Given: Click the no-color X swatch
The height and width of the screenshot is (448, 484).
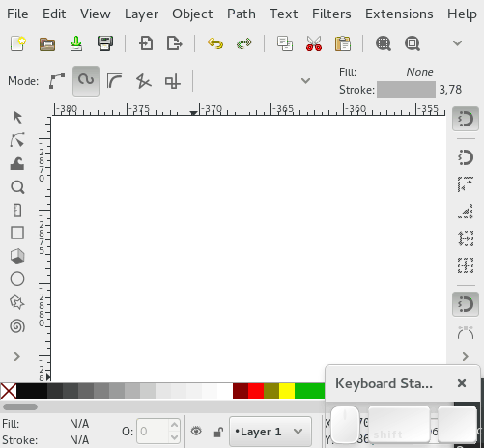Looking at the screenshot, I should (9, 391).
